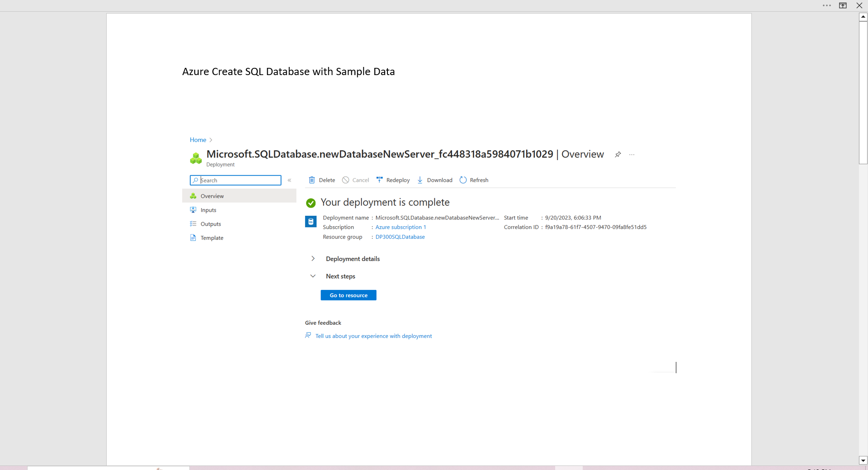
Task: Click the Refresh toolbar label
Action: 479,180
